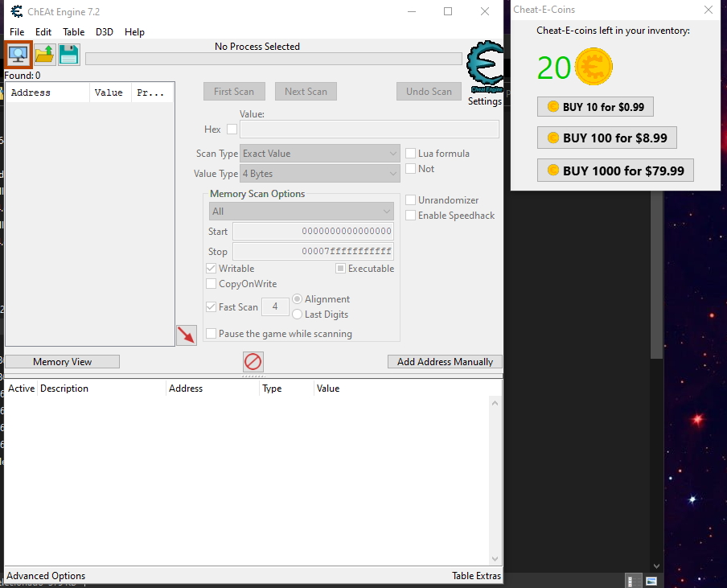Open Memory View
Image resolution: width=727 pixels, height=588 pixels.
[x=62, y=362]
